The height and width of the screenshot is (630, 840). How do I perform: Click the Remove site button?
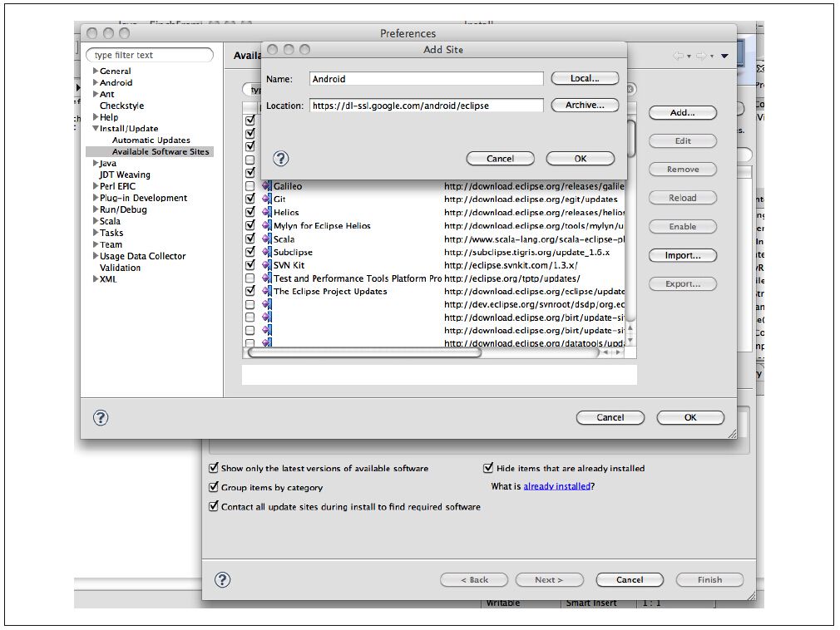click(683, 170)
